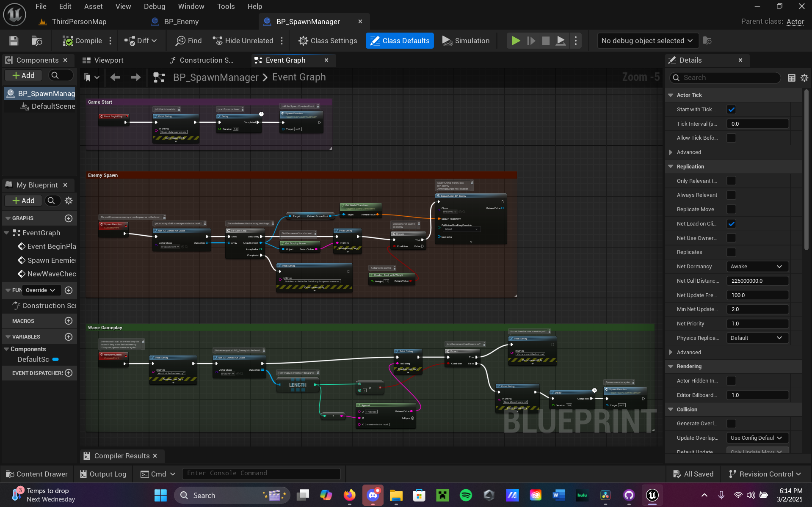Open Revision Control menu

pyautogui.click(x=765, y=474)
